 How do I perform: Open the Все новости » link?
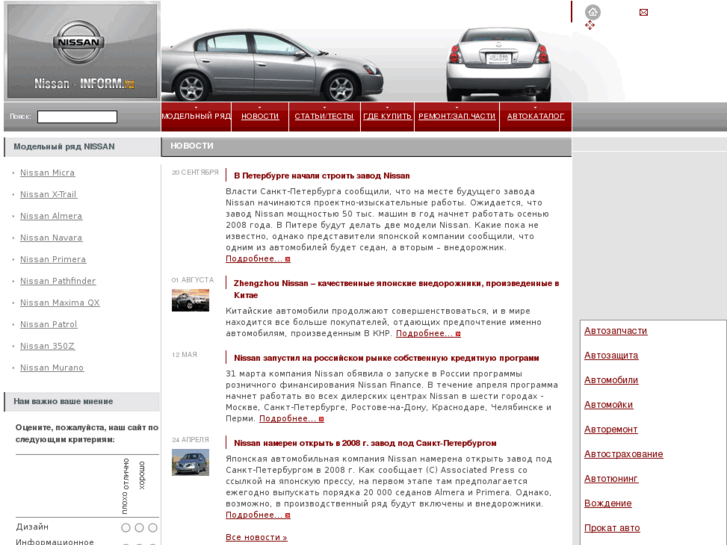pos(256,538)
